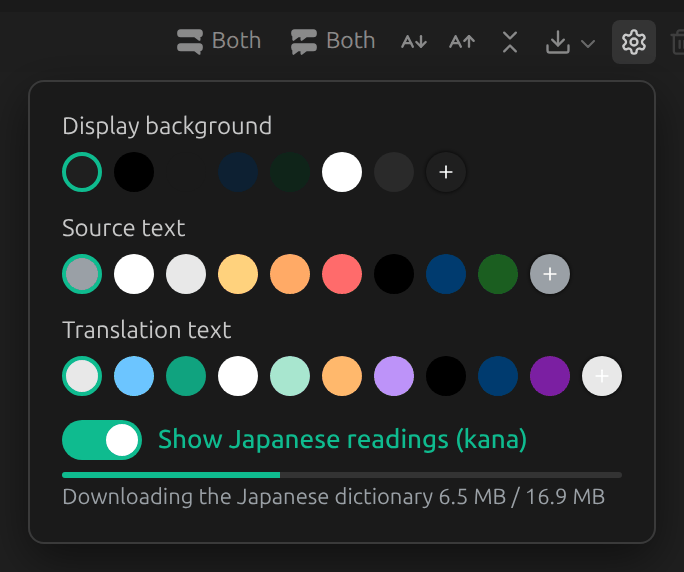Click the Both button with split speech bubbles
The image size is (684, 572).
[333, 41]
